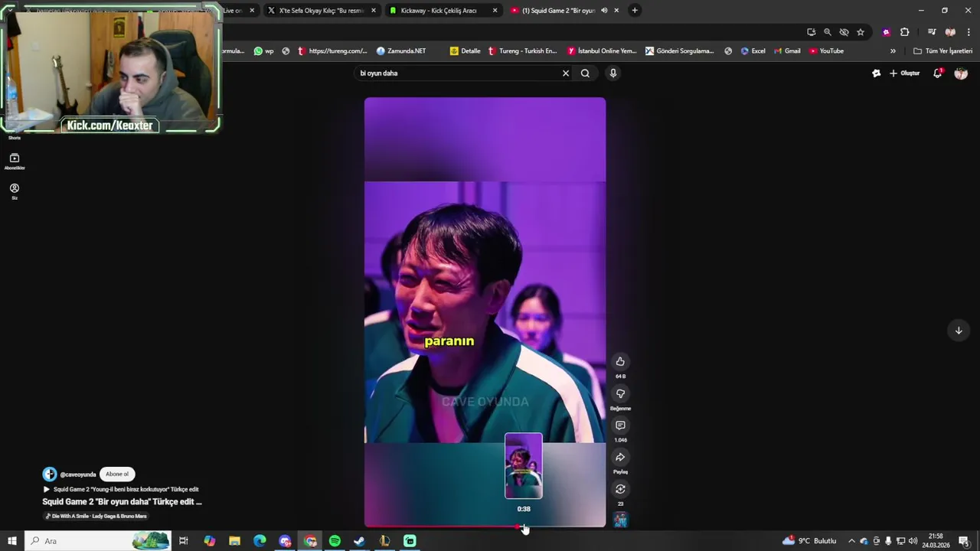This screenshot has height=551, width=980.
Task: Open Siz section in YouTube sidebar
Action: [x=14, y=191]
